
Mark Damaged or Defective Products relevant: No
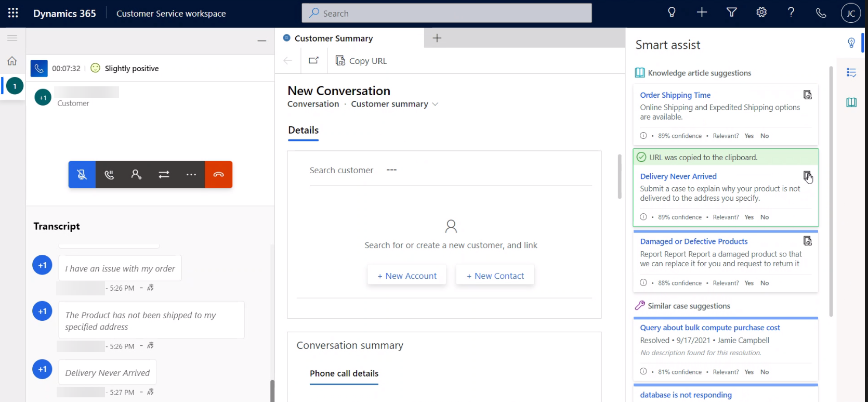pyautogui.click(x=765, y=283)
